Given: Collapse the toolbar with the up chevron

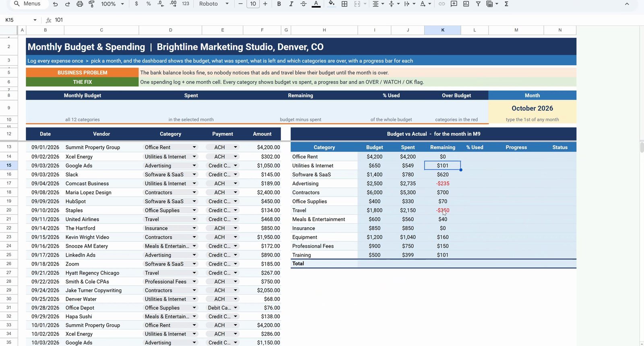Looking at the screenshot, I should coord(627,4).
